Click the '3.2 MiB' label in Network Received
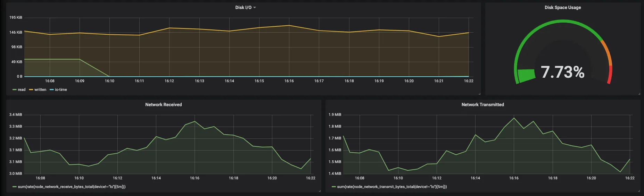 (16, 138)
